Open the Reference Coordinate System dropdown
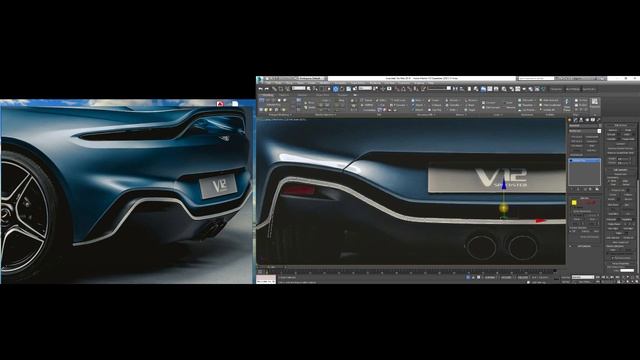Screen dimensions: 640x360 365,89
